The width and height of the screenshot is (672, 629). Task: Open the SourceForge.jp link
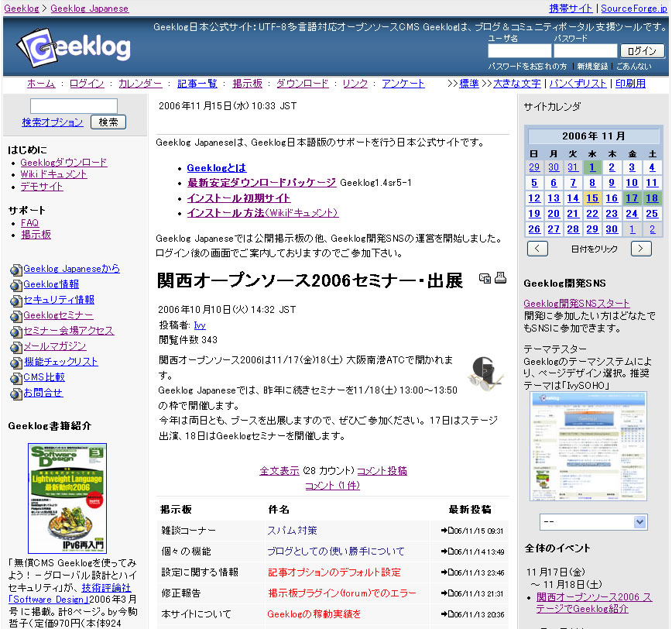(x=634, y=9)
